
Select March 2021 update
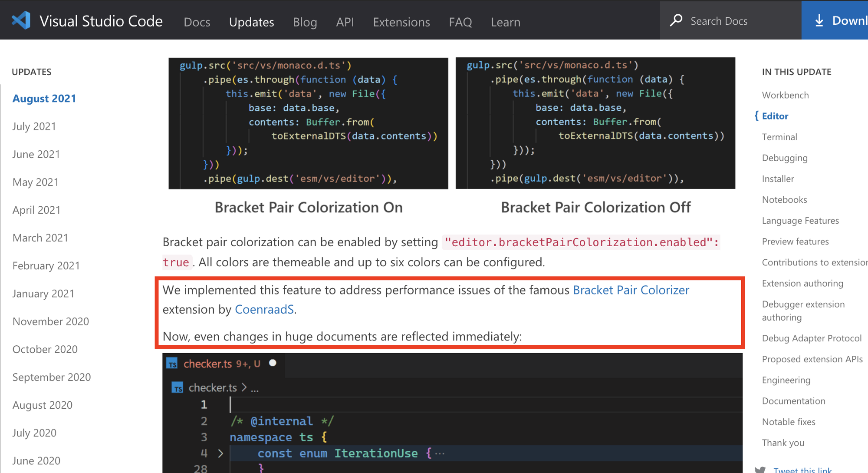[40, 238]
